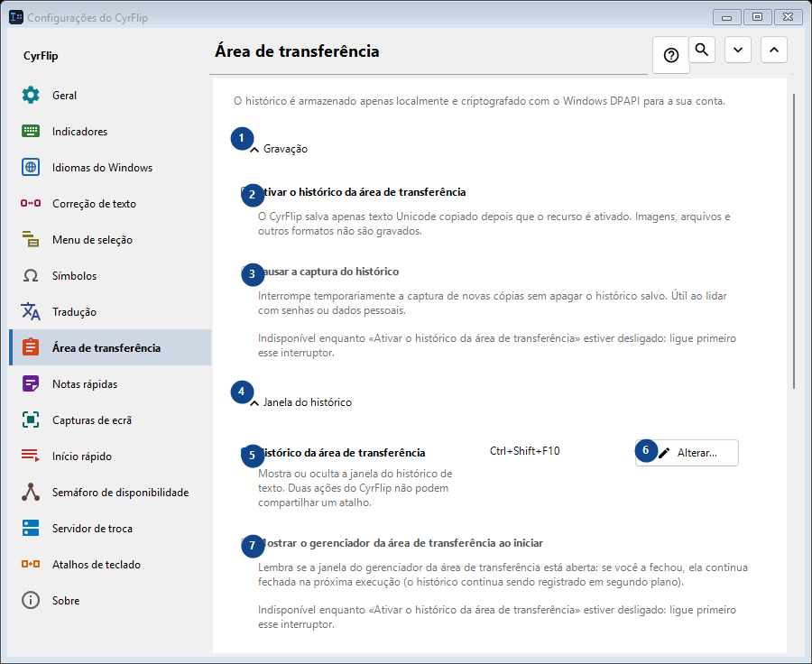Viewport: 812px width, 664px height.
Task: Click description 'Interrompe temporariamente a captura'
Action: click(493, 303)
